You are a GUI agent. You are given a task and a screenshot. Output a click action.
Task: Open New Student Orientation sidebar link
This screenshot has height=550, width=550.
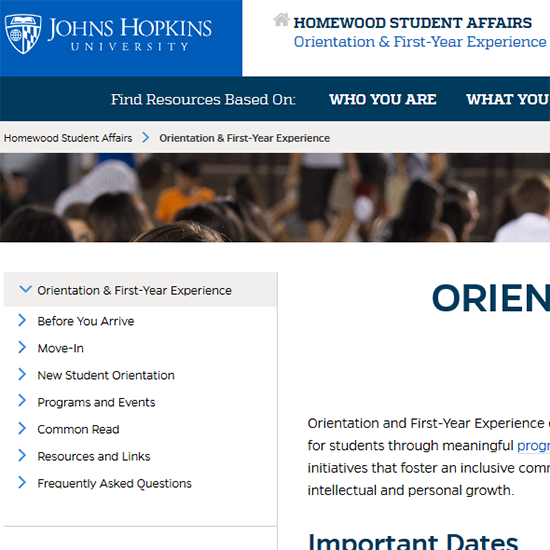click(x=106, y=375)
